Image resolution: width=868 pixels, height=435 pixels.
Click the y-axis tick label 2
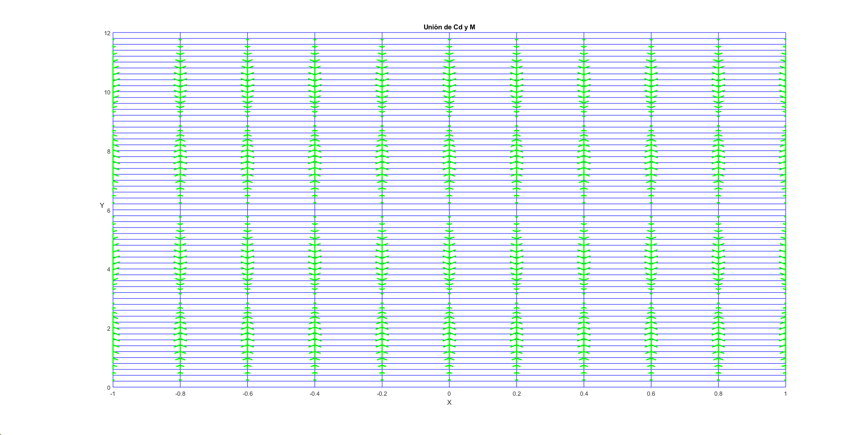108,328
